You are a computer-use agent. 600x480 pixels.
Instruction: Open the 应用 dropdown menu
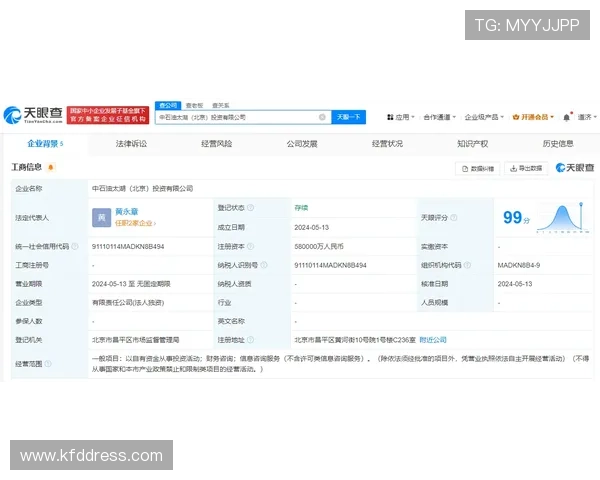pos(401,117)
